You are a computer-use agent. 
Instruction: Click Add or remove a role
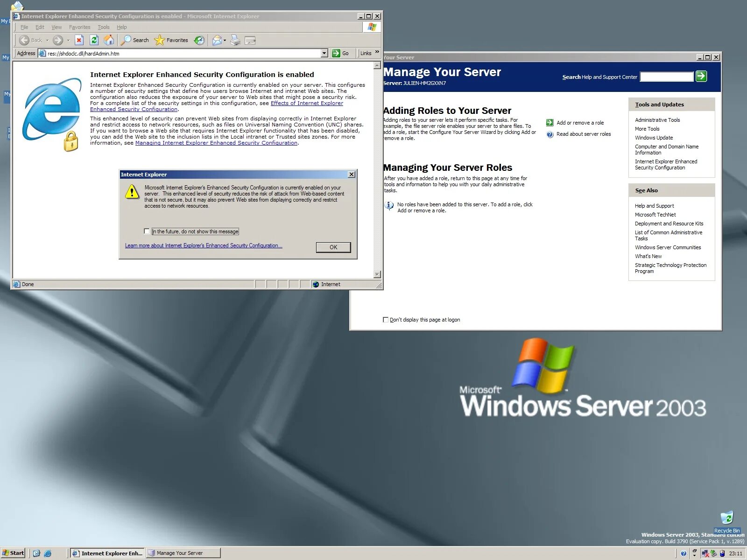[580, 123]
